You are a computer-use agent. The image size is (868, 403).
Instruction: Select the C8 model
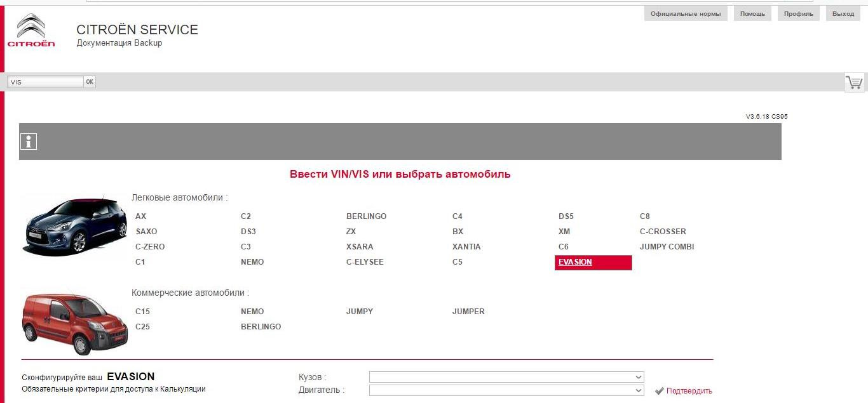click(x=645, y=216)
